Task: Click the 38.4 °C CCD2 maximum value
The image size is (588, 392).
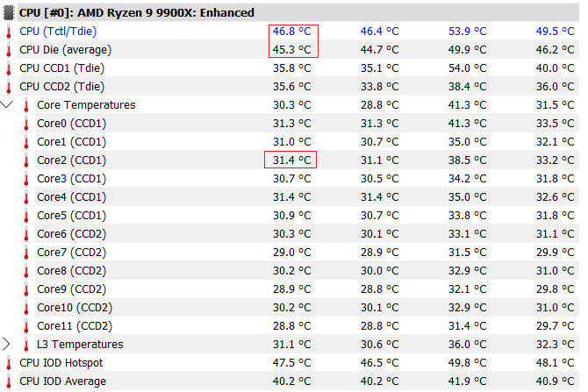Action: [467, 86]
